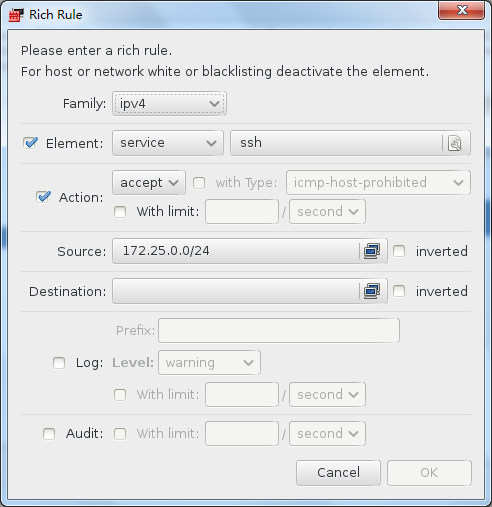Enable the Log checkbox
Image resolution: width=492 pixels, height=507 pixels.
(x=59, y=363)
